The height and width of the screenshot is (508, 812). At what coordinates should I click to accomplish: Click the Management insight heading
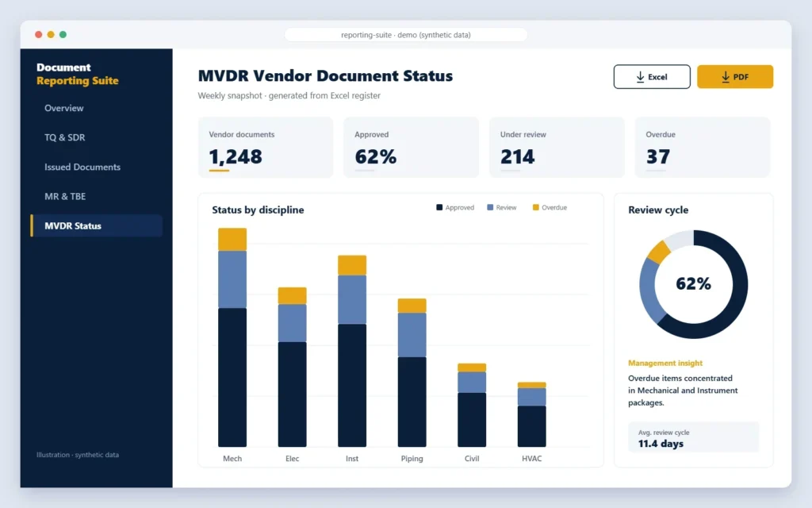point(665,363)
